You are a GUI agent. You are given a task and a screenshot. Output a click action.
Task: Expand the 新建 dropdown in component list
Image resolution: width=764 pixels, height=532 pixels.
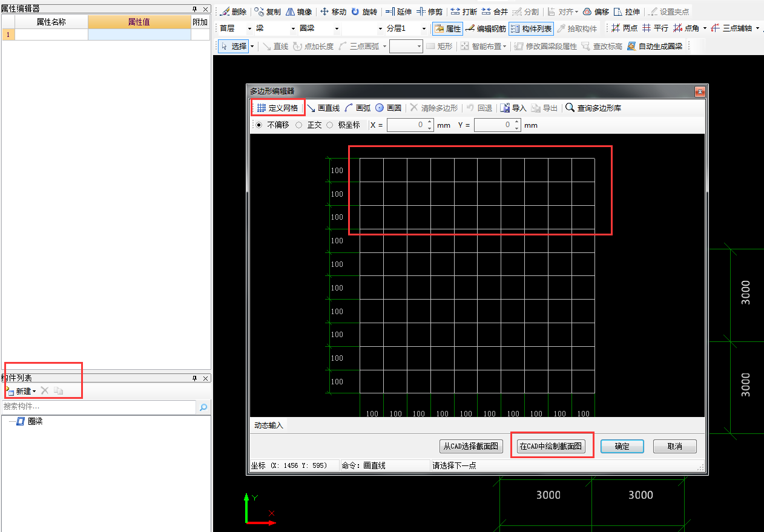pyautogui.click(x=34, y=392)
